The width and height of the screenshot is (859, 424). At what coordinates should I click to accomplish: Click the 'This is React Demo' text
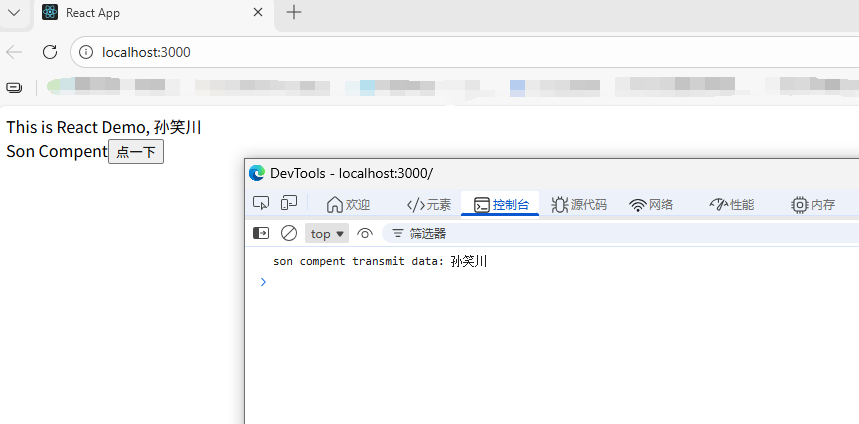(104, 128)
